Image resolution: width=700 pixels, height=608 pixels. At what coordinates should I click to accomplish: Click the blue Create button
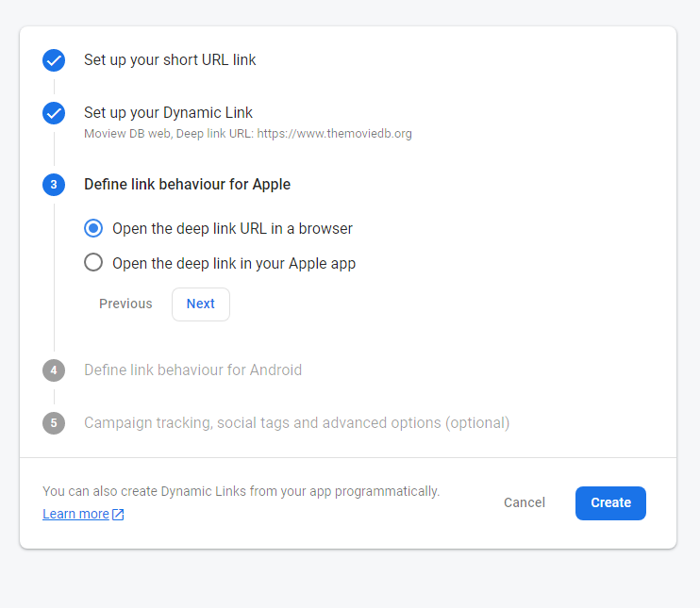click(610, 502)
